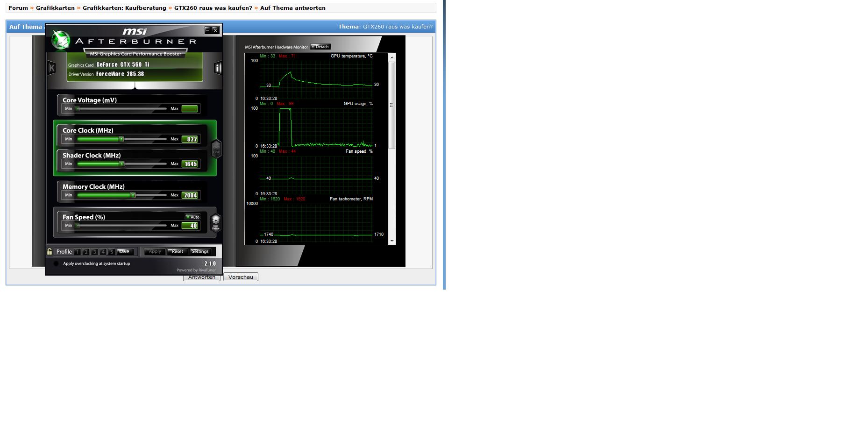Click the Shader Clock value 1645
The width and height of the screenshot is (868, 433).
(190, 164)
